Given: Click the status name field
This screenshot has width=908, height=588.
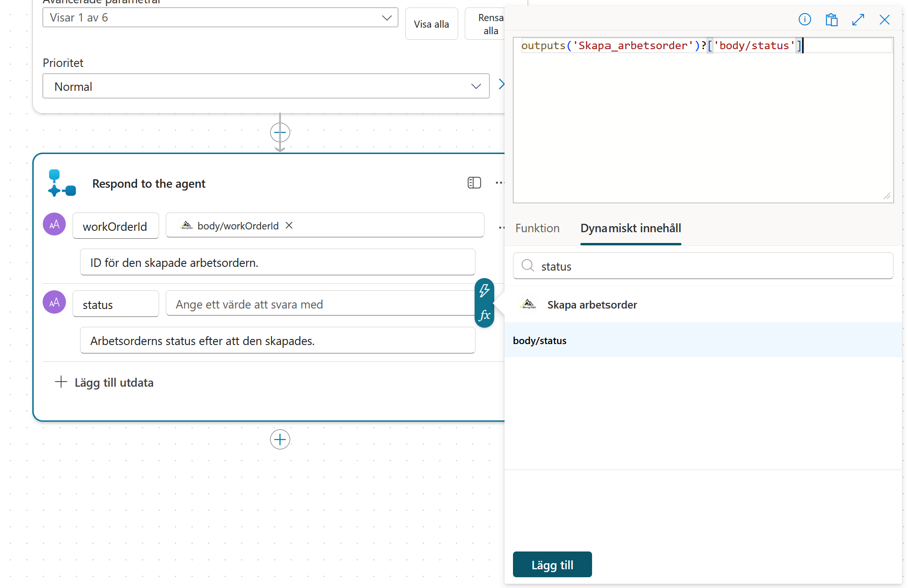Looking at the screenshot, I should [x=116, y=304].
